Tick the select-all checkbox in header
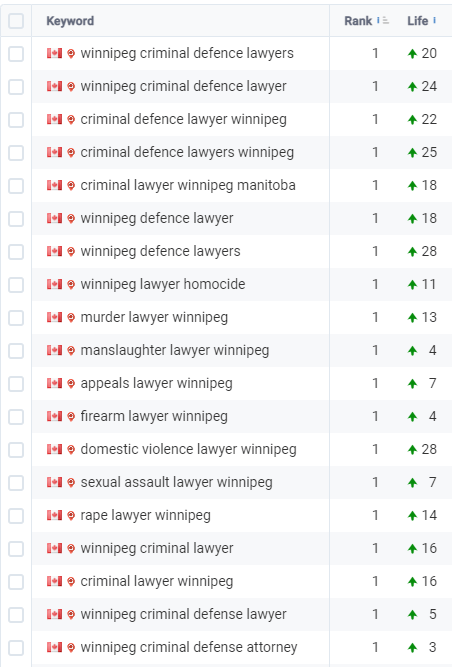Viewport: 452px width, 667px height. [x=16, y=21]
